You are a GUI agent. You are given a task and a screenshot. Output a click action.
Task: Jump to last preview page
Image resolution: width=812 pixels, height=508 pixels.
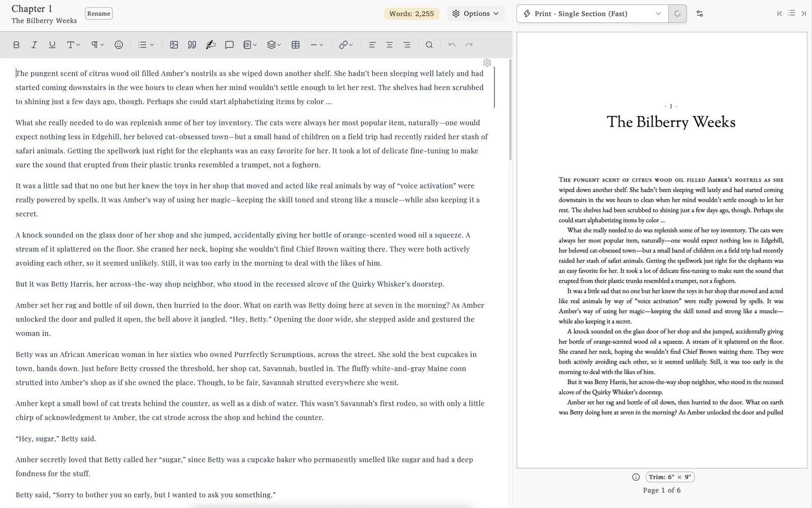click(x=803, y=14)
